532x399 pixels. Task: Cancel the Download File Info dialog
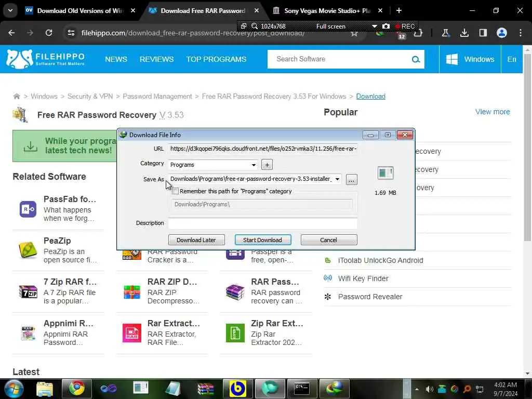click(328, 240)
